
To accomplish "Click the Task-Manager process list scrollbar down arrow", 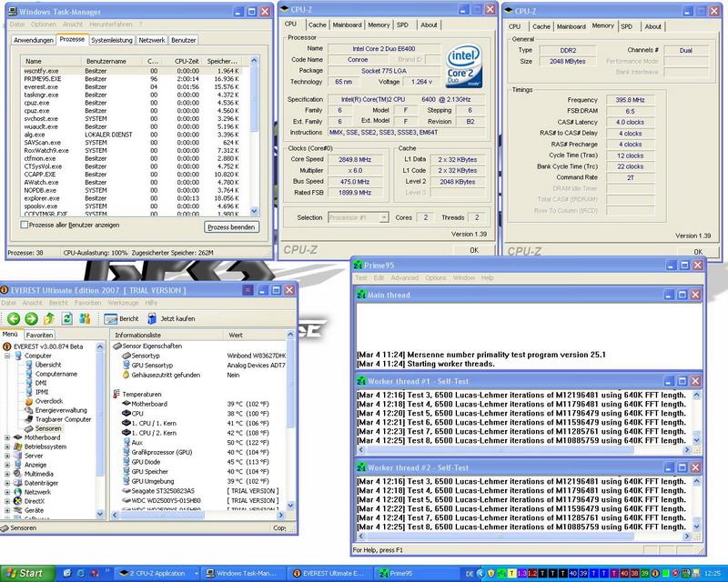I will pyautogui.click(x=254, y=211).
